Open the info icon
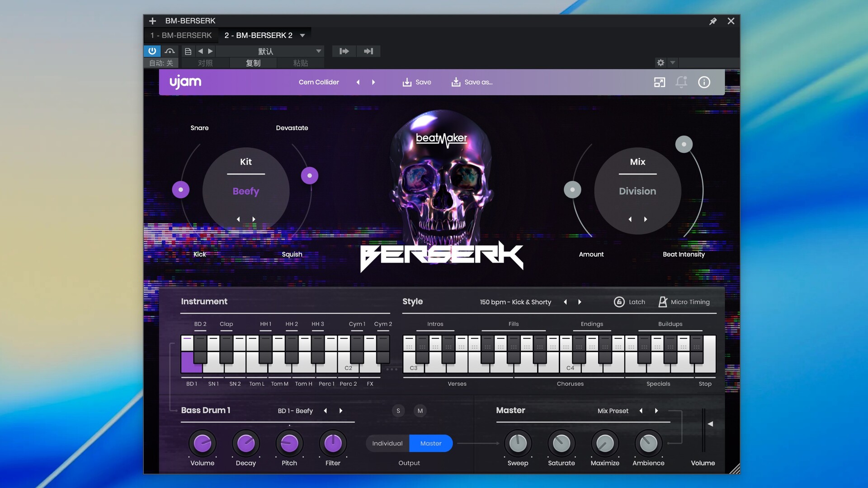This screenshot has width=868, height=488. click(704, 82)
